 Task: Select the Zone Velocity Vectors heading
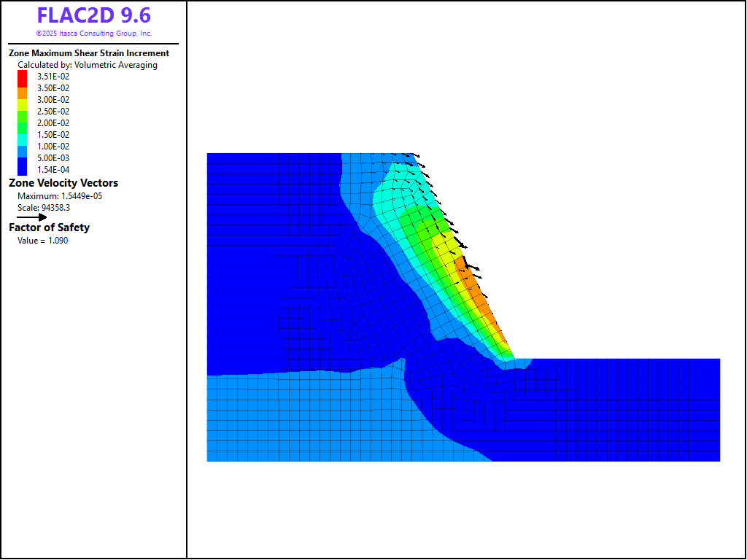pyautogui.click(x=63, y=183)
